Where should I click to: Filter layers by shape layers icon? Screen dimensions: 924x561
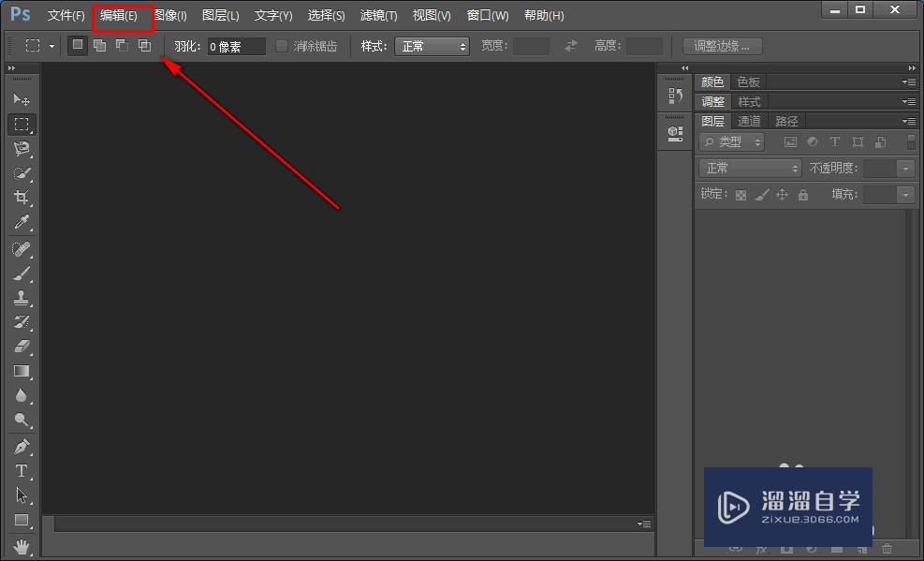(x=858, y=141)
